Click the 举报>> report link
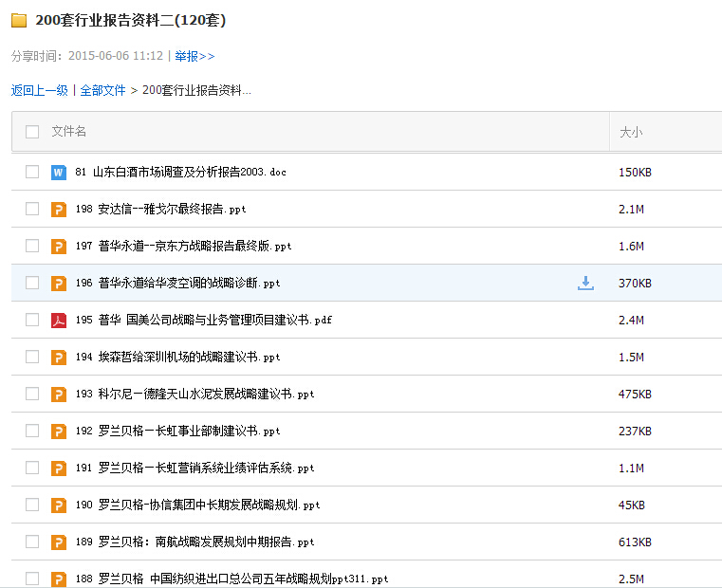 194,56
